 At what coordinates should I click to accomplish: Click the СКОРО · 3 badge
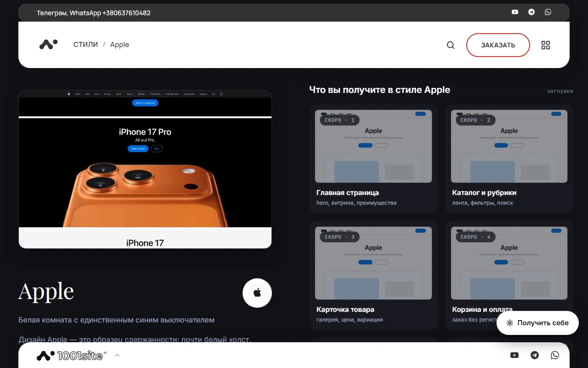(339, 237)
